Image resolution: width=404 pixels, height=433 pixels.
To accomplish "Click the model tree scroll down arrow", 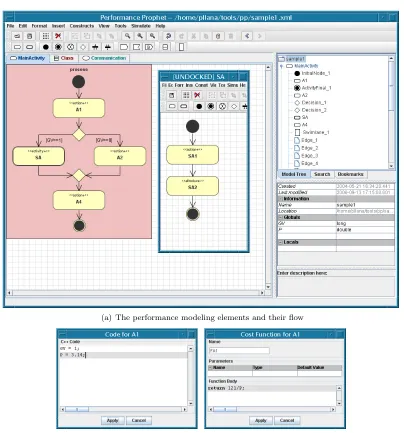I will (391, 166).
